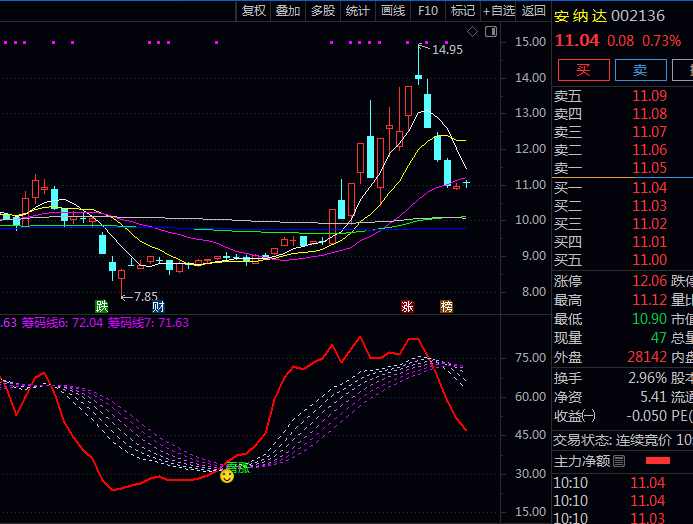Click the 卖一 price 11.05
The height and width of the screenshot is (524, 693).
pyautogui.click(x=649, y=168)
